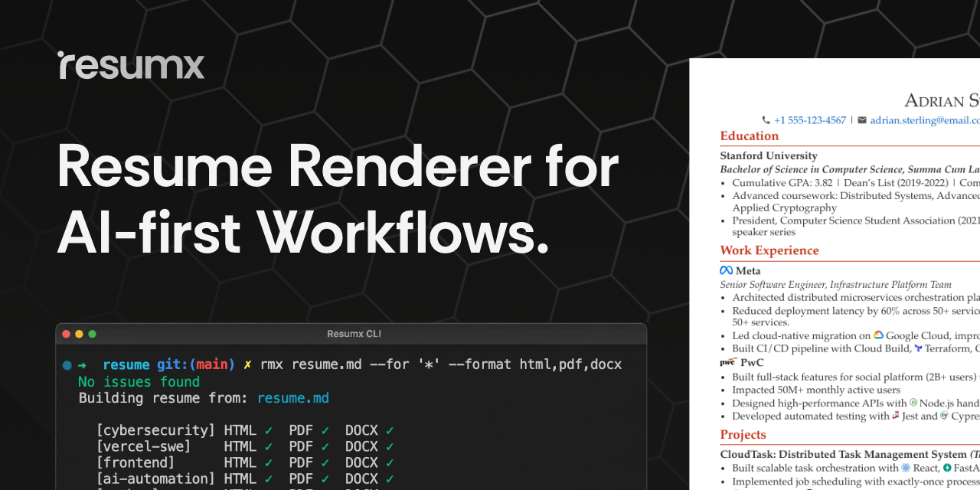Viewport: 980px width, 490px height.
Task: Click the git:(main) branch label
Action: (195, 364)
